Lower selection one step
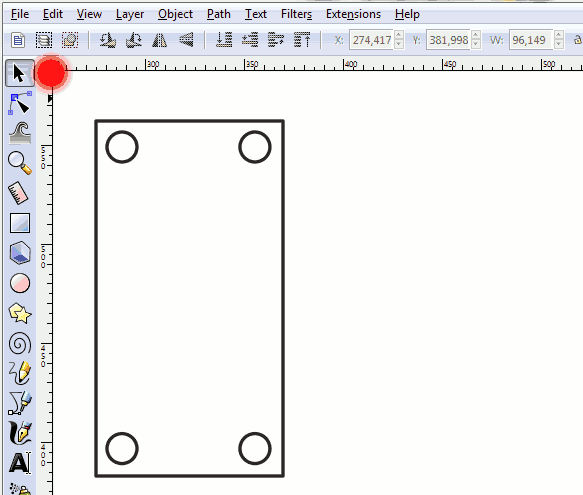Viewport: 583px width, 495px height. point(250,40)
